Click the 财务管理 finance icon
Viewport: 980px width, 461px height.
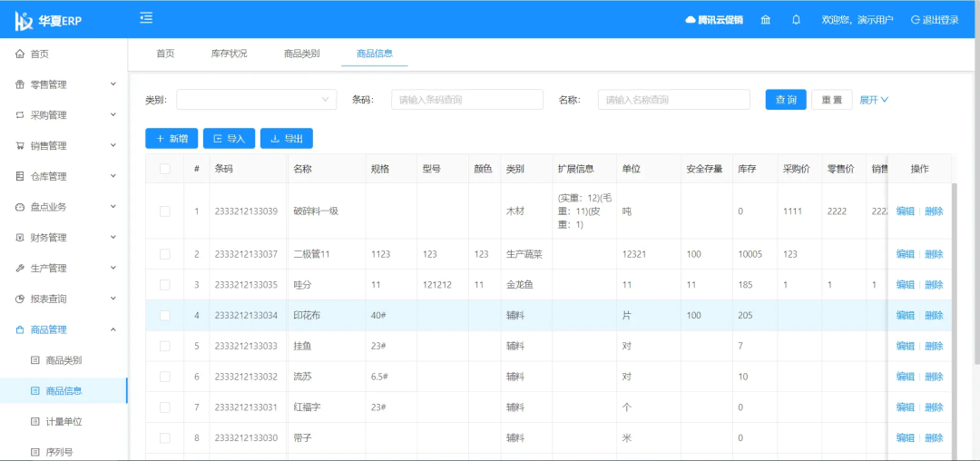click(20, 238)
